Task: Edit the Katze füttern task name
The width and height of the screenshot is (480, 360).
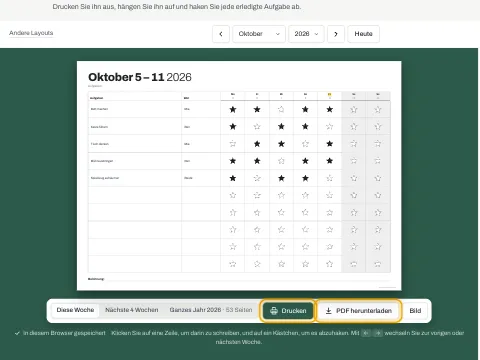Action: tap(135, 127)
